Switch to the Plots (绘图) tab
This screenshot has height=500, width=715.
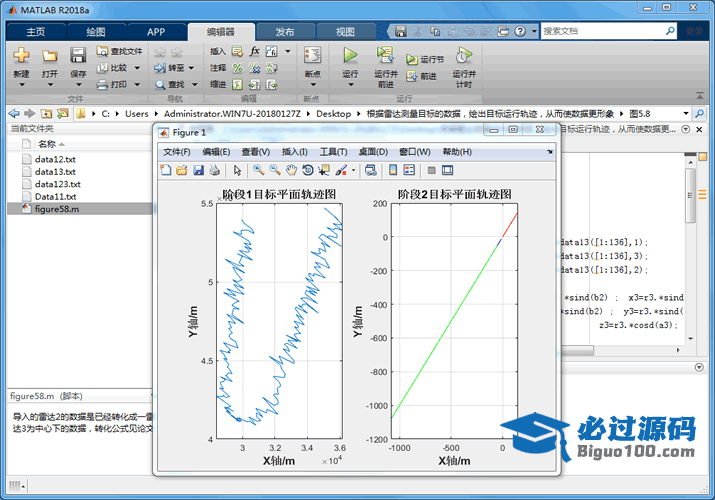pyautogui.click(x=96, y=32)
